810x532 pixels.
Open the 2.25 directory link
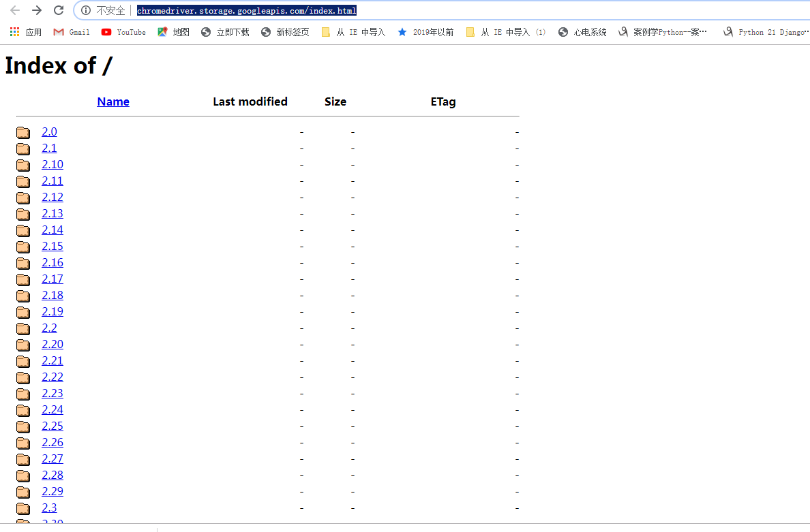(52, 426)
